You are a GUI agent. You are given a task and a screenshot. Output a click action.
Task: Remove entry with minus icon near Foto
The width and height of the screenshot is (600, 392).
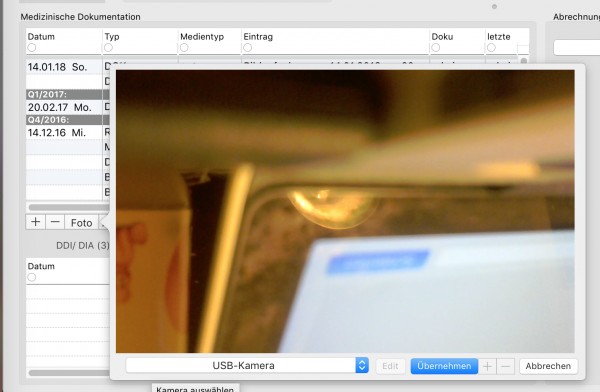pyautogui.click(x=55, y=222)
